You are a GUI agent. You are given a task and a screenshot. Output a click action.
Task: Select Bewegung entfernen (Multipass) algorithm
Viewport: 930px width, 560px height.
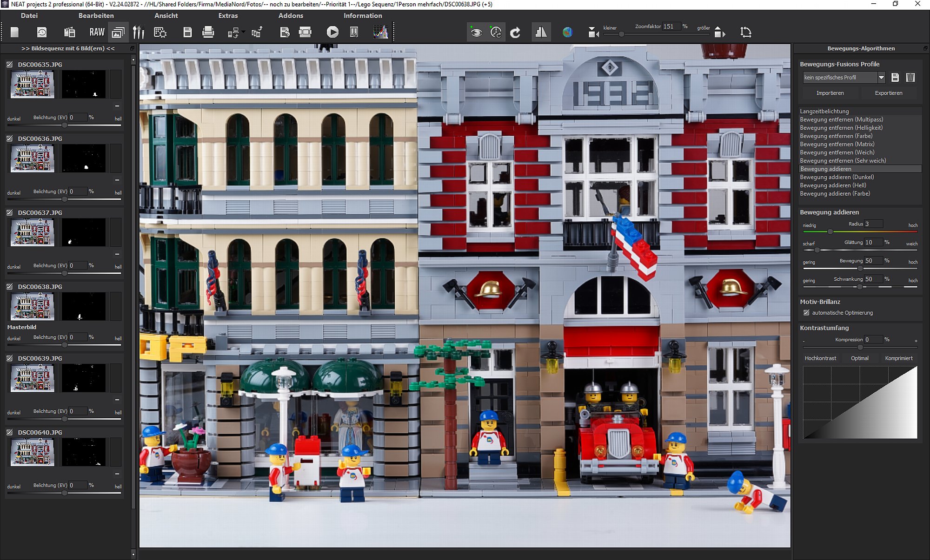841,119
